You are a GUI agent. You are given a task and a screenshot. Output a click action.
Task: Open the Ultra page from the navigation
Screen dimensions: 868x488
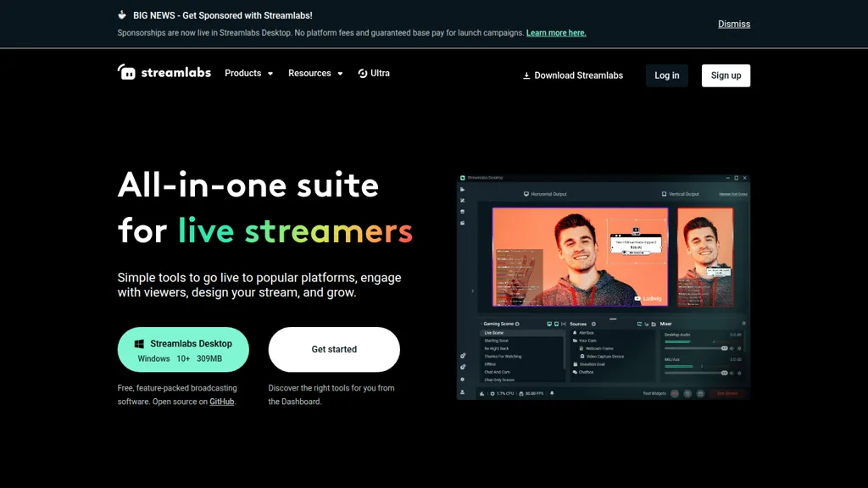(374, 73)
